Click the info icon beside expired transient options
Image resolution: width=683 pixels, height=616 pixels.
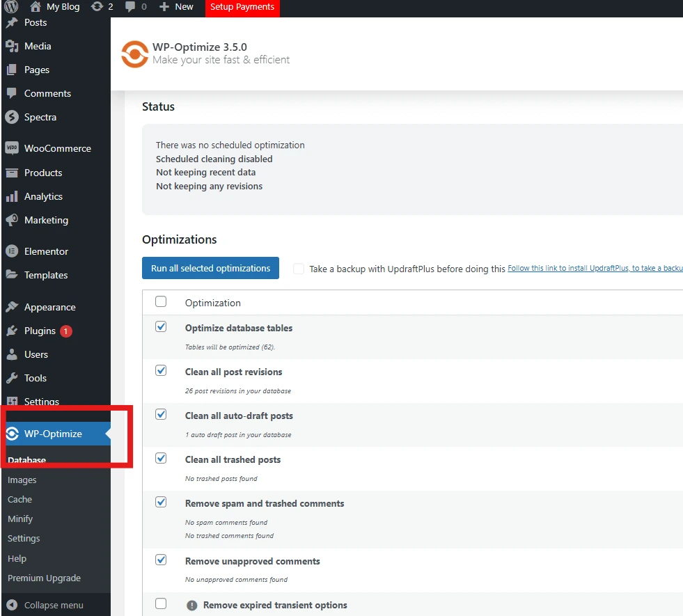click(192, 606)
